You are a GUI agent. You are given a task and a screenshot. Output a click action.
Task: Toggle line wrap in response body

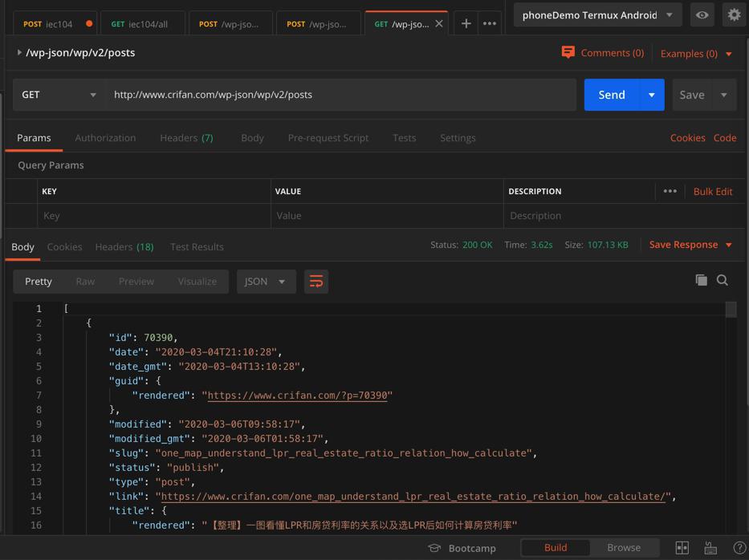point(316,282)
